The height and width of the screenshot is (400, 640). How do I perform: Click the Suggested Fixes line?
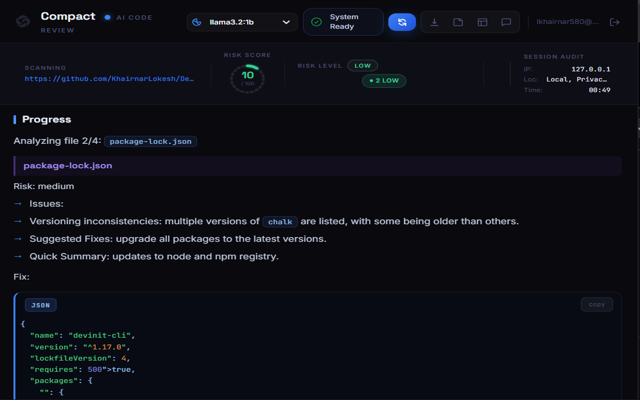pyautogui.click(x=178, y=239)
